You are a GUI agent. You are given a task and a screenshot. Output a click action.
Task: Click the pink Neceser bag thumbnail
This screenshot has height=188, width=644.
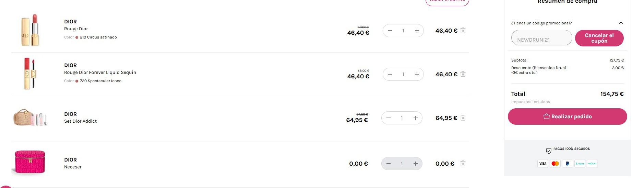pyautogui.click(x=30, y=162)
